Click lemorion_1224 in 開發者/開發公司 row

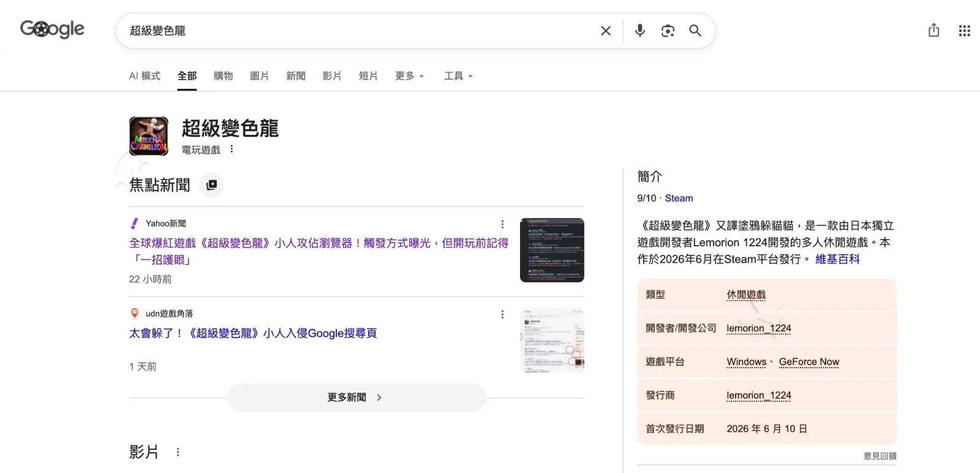pyautogui.click(x=759, y=328)
